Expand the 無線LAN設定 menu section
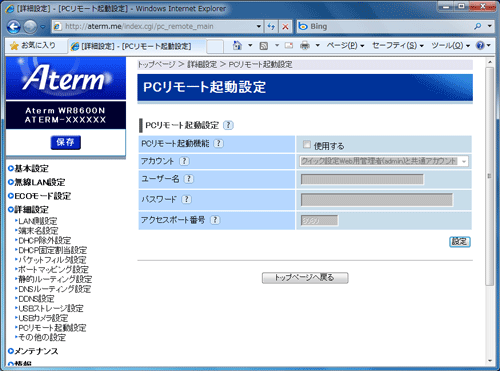Viewport: 500px width, 371px height. click(x=37, y=182)
